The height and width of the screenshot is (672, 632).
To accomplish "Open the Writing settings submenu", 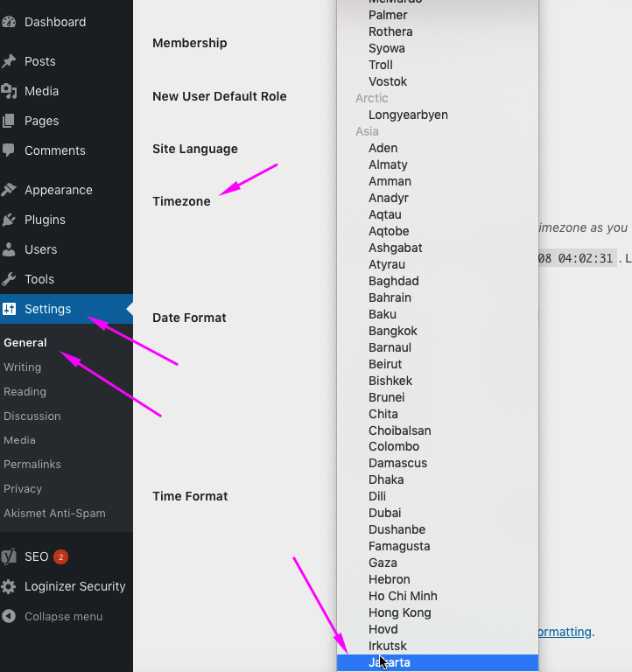I will pos(23,367).
